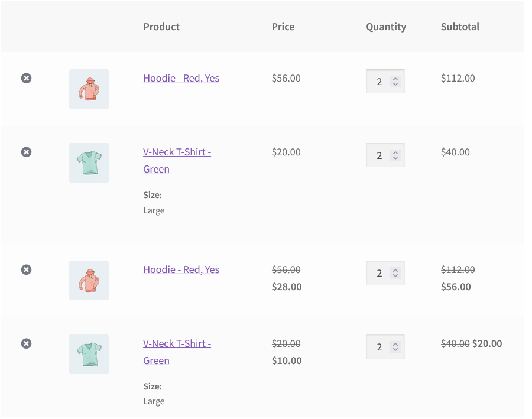This screenshot has height=419, width=532.
Task: Adjust quantity stepper for $20.00 V-Neck T-Shirt
Action: click(395, 156)
